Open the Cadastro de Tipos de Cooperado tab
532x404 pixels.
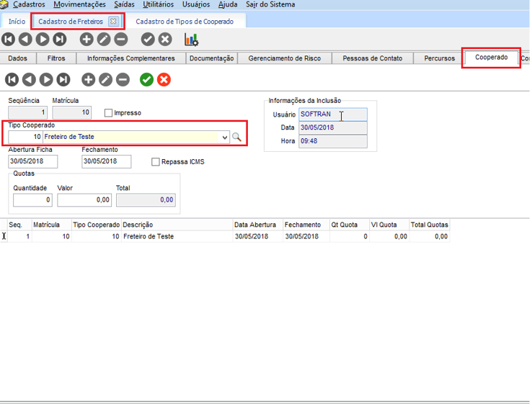pos(185,22)
